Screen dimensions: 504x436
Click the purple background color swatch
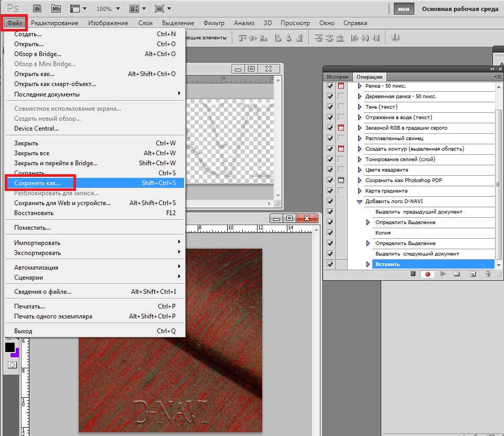(16, 354)
